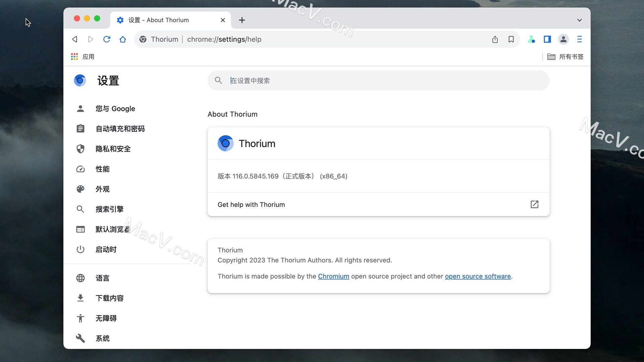Image resolution: width=644 pixels, height=362 pixels.
Task: Click the version text 116.0.5845.169
Action: coord(255,176)
